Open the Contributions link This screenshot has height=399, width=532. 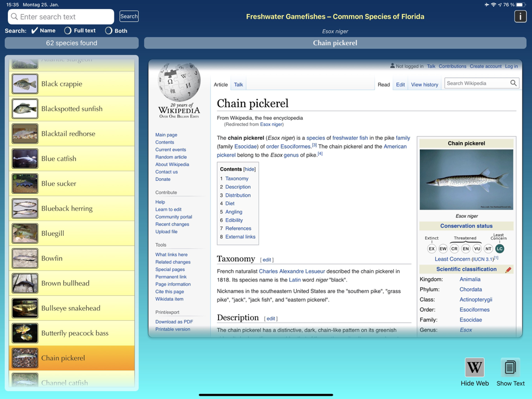coord(452,66)
